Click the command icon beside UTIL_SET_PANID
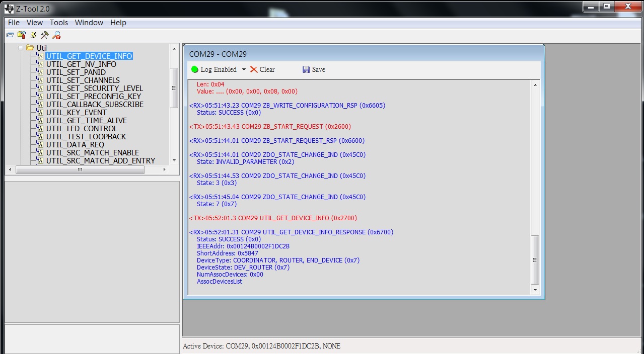 tap(40, 72)
